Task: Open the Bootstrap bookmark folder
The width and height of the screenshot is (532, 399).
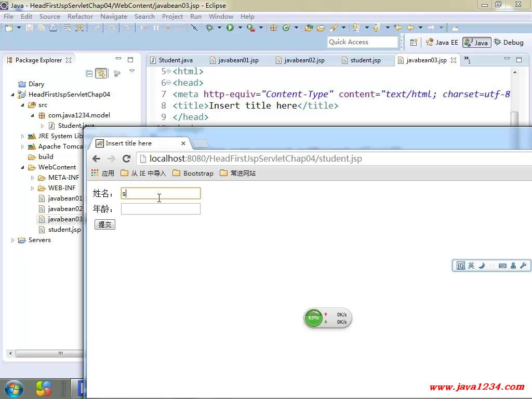Action: point(193,173)
